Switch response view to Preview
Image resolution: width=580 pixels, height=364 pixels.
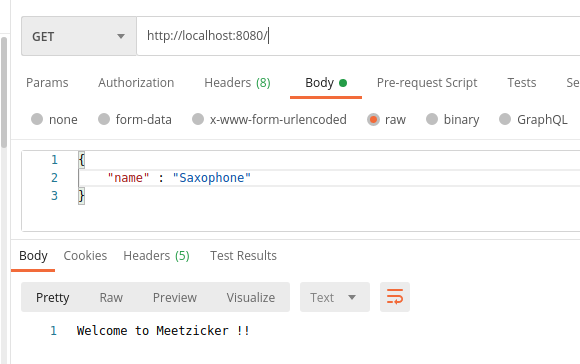coord(175,297)
